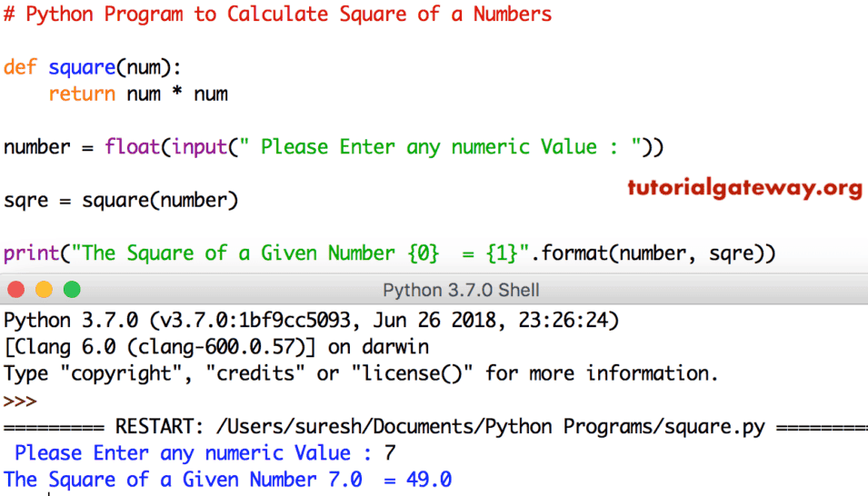Click the red close button of Python Shell
The height and width of the screenshot is (496, 868).
click(16, 290)
